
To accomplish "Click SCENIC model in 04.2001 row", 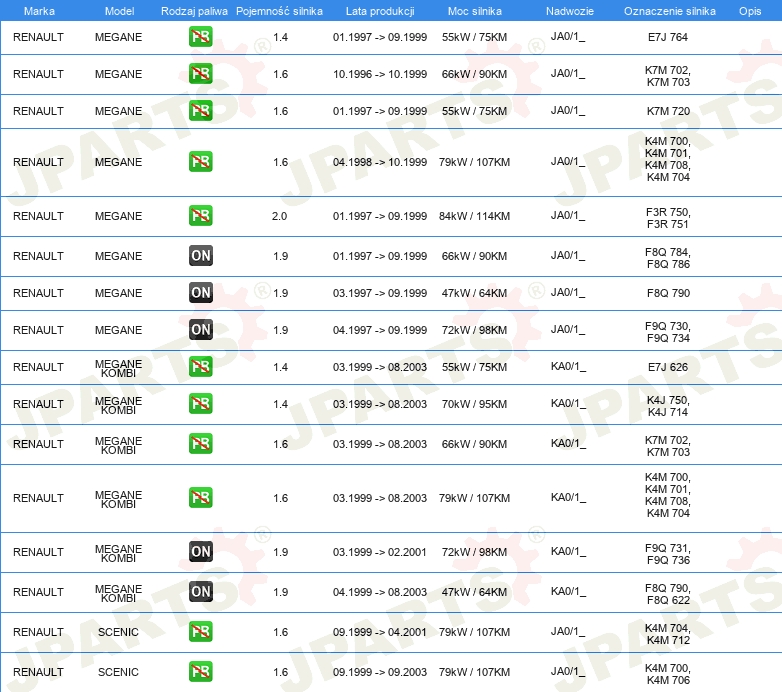I will pyautogui.click(x=118, y=632).
